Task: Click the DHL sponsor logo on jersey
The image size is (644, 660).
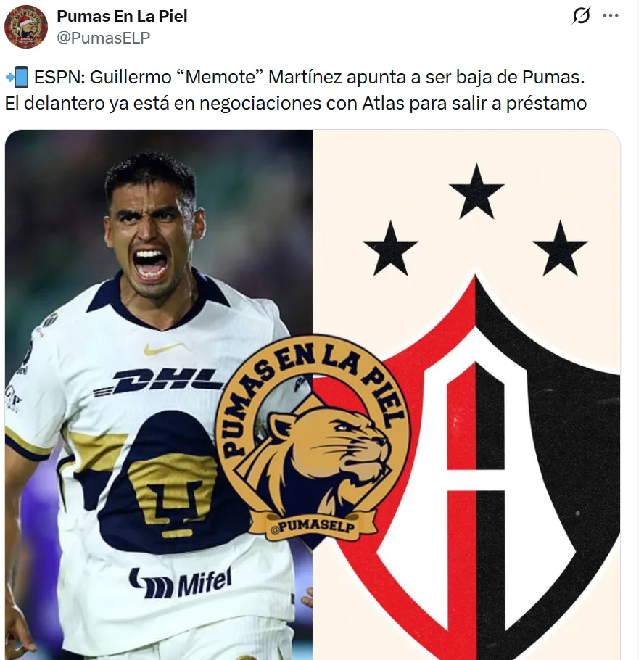Action: (159, 381)
